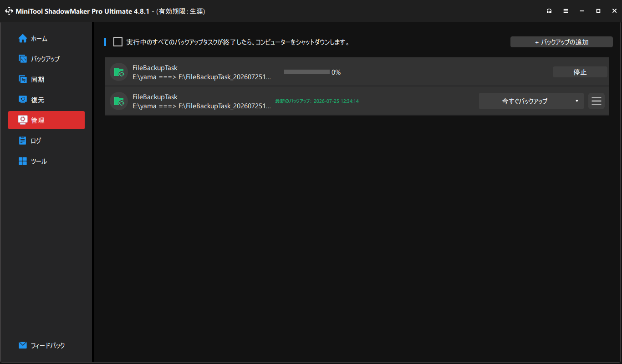622x364 pixels.
Task: Click the path text beside the progress bar
Action: (202, 77)
